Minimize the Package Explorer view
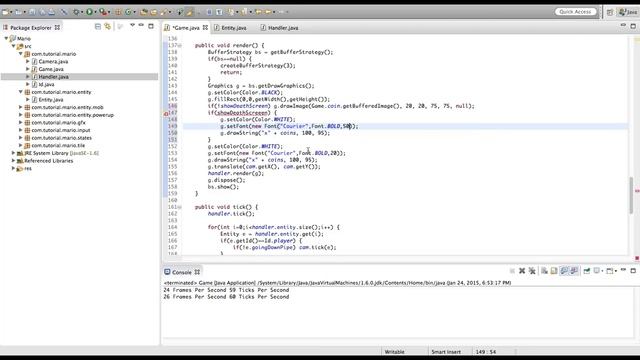The width and height of the screenshot is (640, 360). (x=141, y=26)
